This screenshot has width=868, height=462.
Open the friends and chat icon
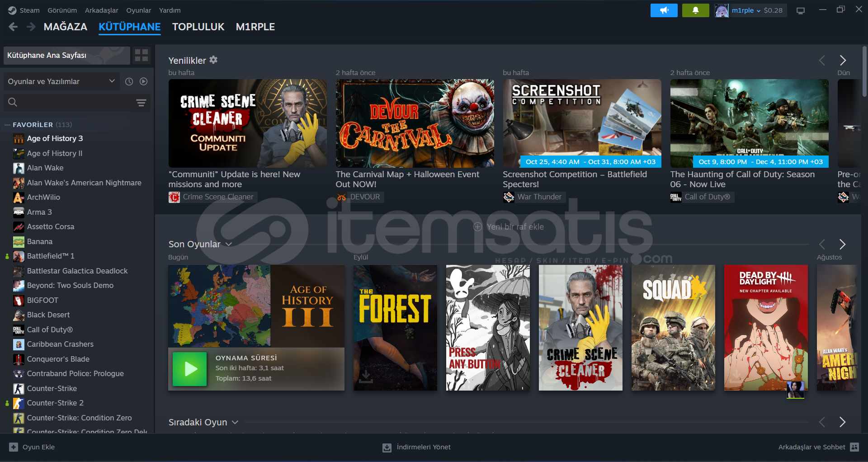854,447
